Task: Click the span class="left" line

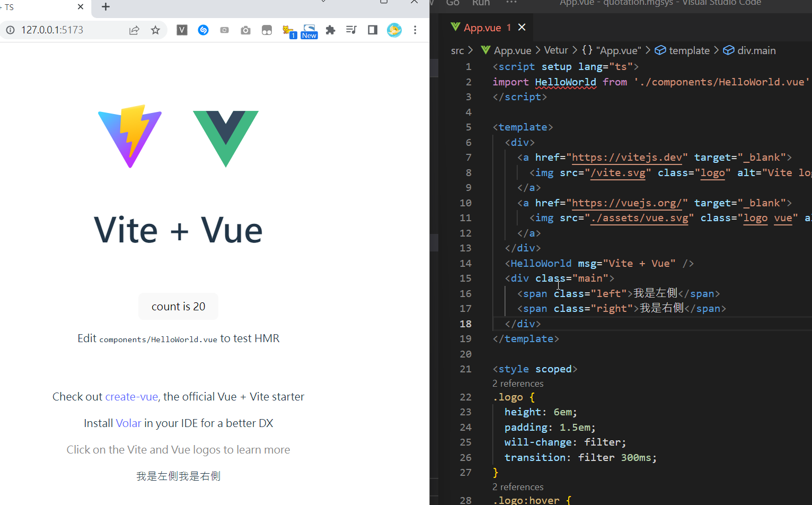Action: tap(619, 294)
